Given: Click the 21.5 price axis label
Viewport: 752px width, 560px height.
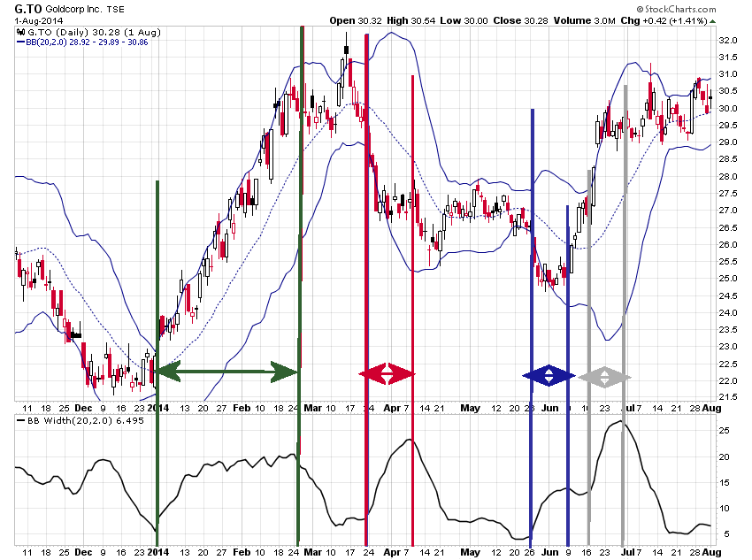Looking at the screenshot, I should coord(728,397).
